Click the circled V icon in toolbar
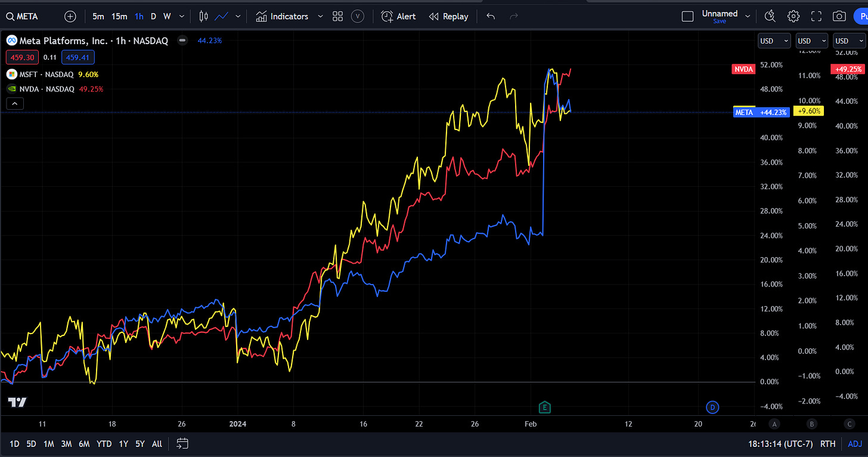Image resolution: width=868 pixels, height=457 pixels. pyautogui.click(x=357, y=16)
